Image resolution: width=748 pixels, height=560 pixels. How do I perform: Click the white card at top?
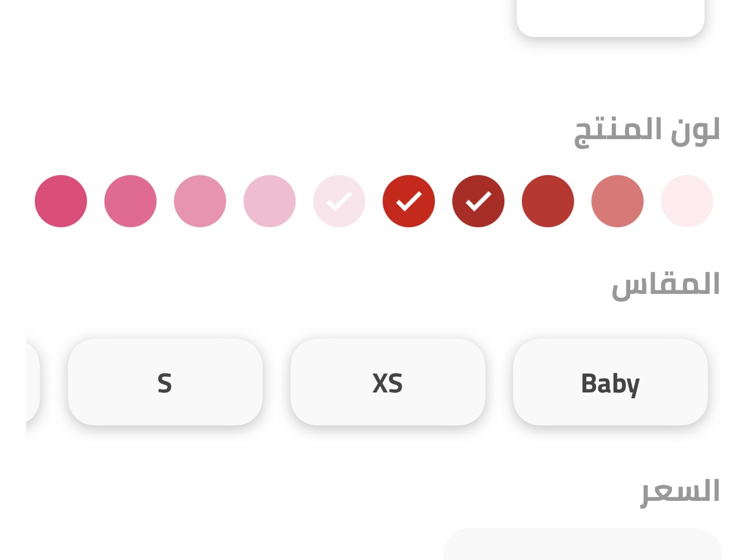[611, 19]
